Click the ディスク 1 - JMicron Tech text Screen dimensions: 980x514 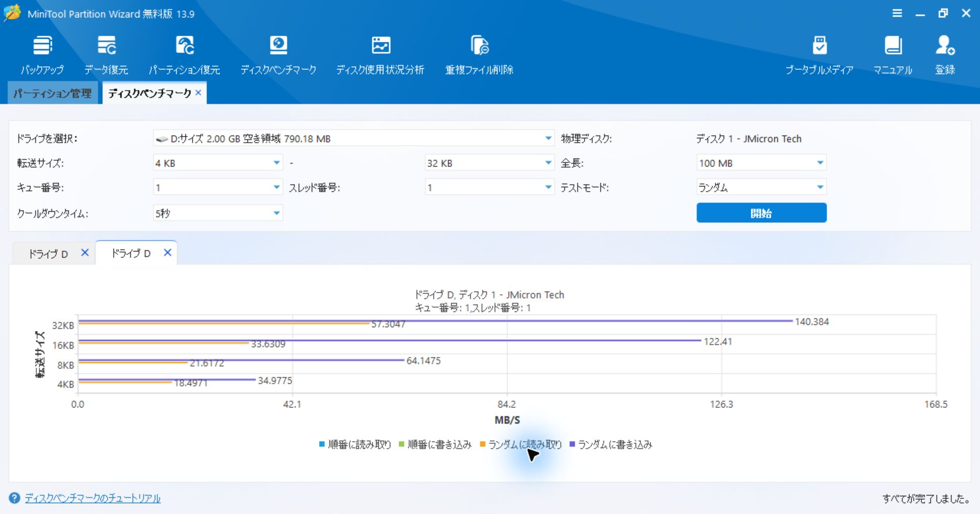pyautogui.click(x=748, y=139)
